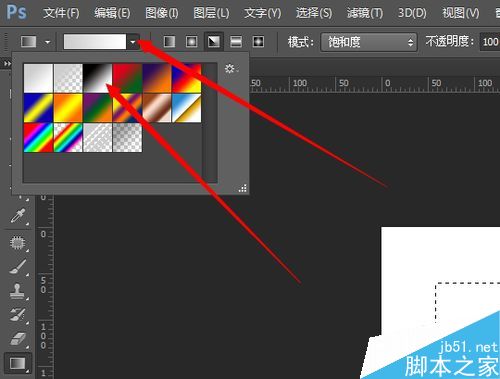Choose Angle Gradient style

click(214, 42)
